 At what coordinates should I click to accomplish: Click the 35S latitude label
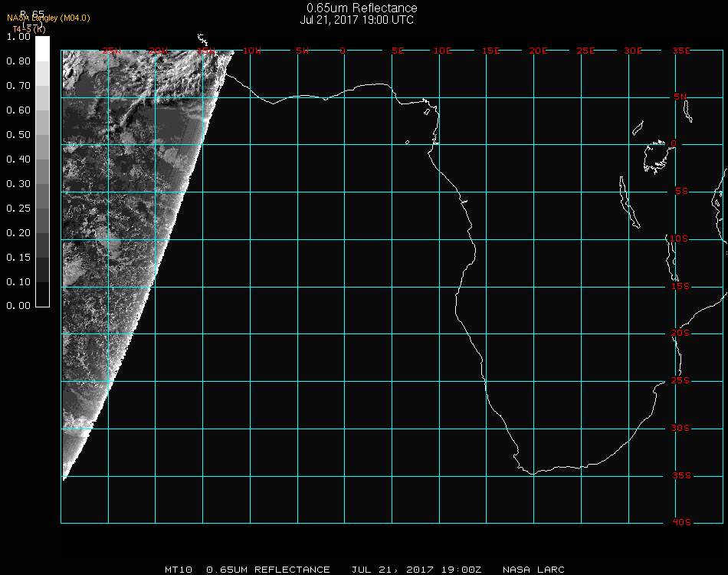coord(681,475)
